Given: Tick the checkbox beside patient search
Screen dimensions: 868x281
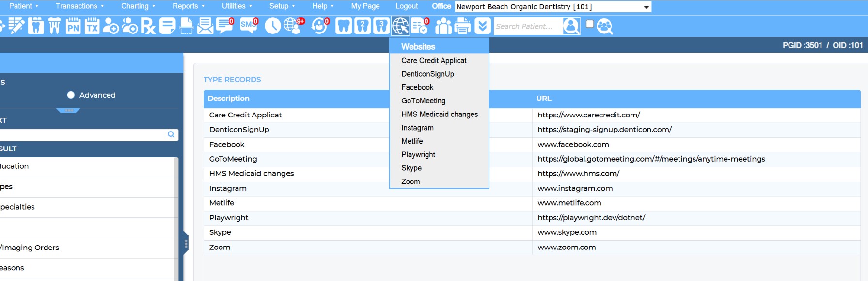Looking at the screenshot, I should [590, 24].
